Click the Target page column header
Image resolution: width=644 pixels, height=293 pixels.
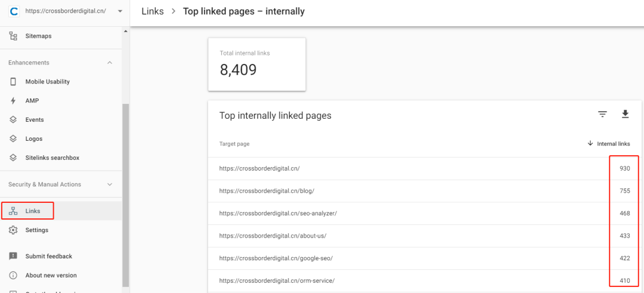tap(234, 144)
